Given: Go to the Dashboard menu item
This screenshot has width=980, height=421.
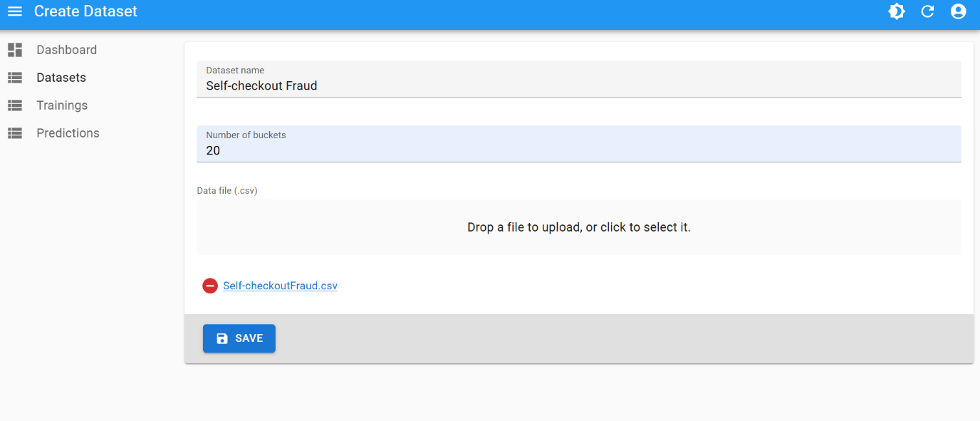Looking at the screenshot, I should pos(66,50).
